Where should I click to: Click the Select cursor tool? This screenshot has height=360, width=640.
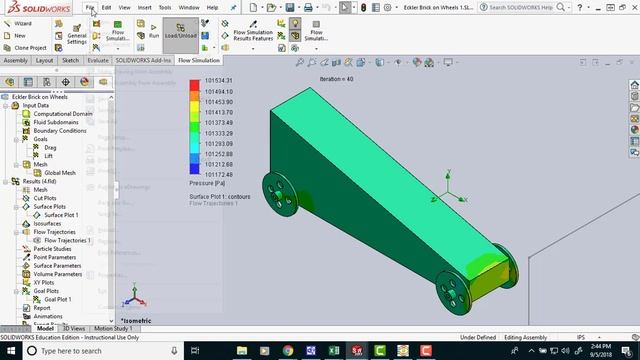pyautogui.click(x=344, y=7)
